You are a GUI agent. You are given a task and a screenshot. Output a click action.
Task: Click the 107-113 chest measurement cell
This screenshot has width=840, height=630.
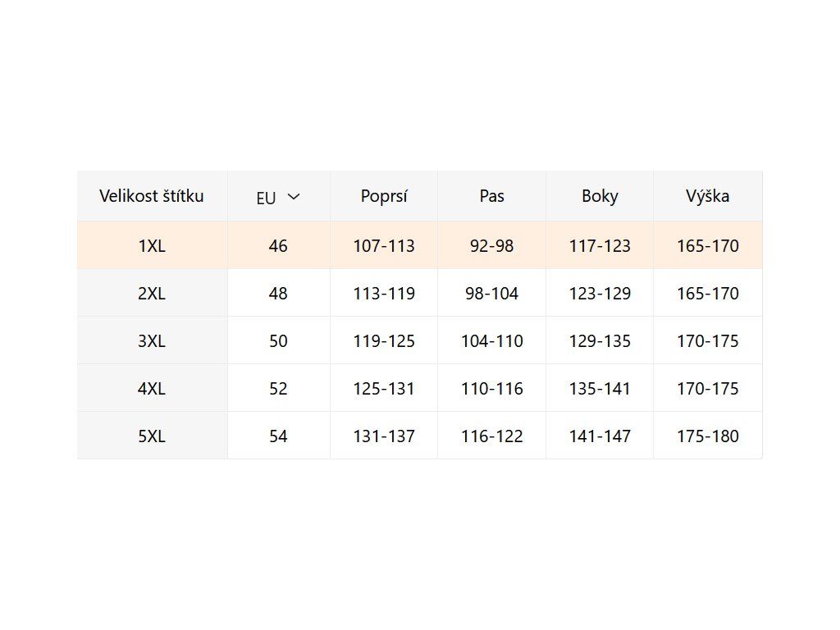384,245
